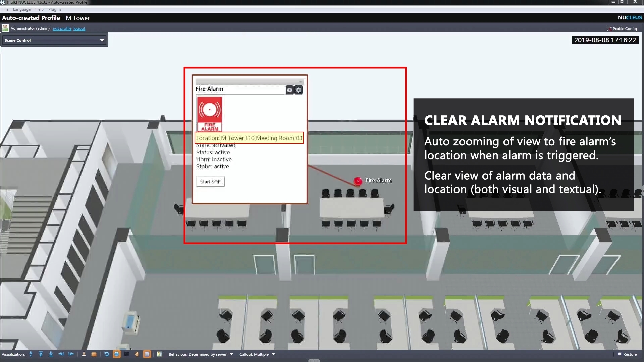644x362 pixels.
Task: Toggle the highlighted globe view icon
Action: point(117,354)
